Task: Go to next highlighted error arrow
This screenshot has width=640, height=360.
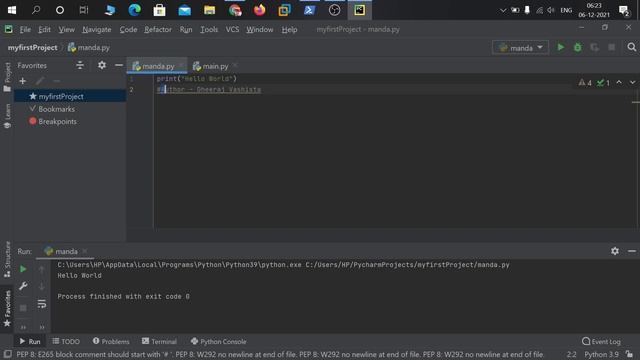Action: click(x=632, y=83)
